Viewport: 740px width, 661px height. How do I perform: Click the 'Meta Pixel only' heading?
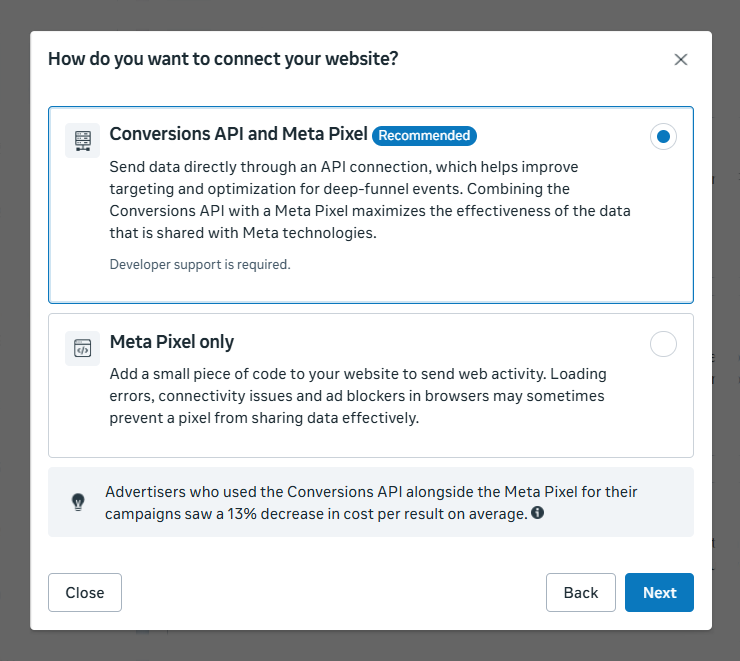(x=171, y=342)
